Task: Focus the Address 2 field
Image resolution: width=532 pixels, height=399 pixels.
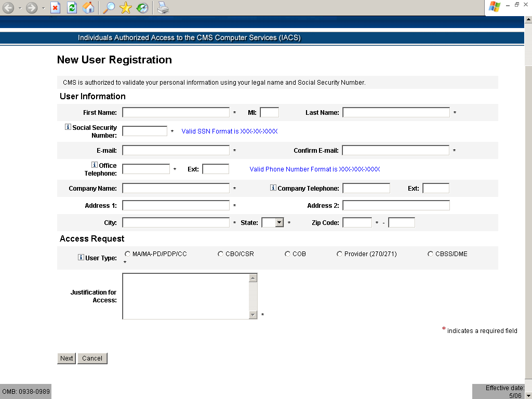Action: 396,205
